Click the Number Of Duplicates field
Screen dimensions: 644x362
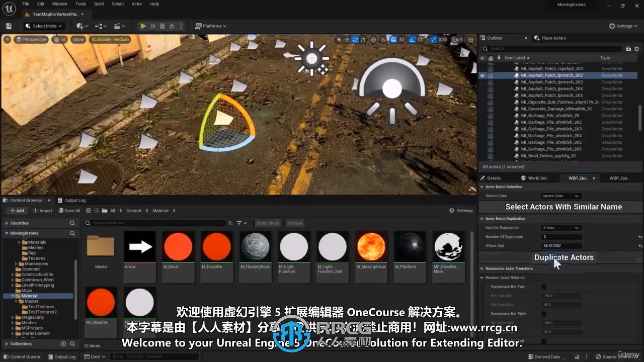pyautogui.click(x=562, y=237)
